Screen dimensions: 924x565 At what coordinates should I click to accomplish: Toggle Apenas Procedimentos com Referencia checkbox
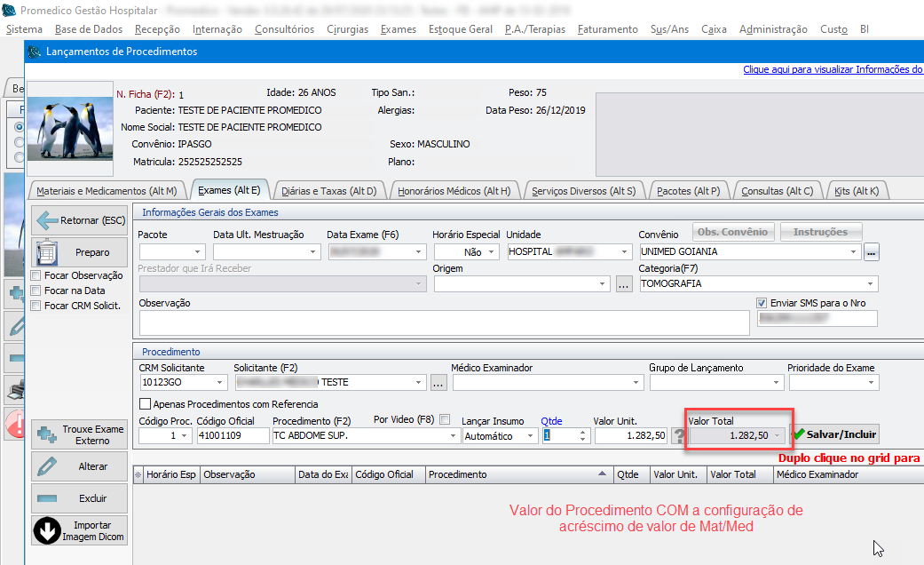[x=146, y=404]
